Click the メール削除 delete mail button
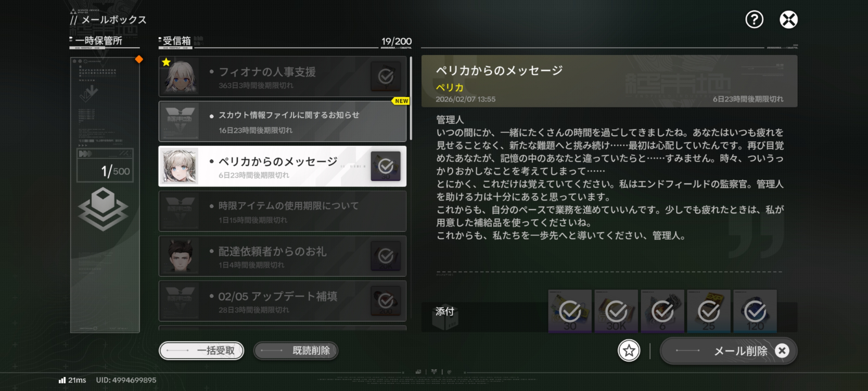 [728, 350]
